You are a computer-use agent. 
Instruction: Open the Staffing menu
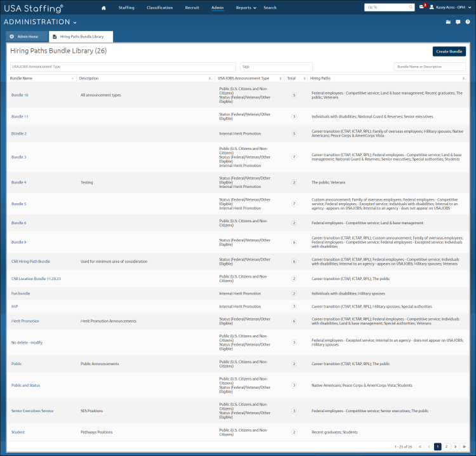click(x=126, y=8)
